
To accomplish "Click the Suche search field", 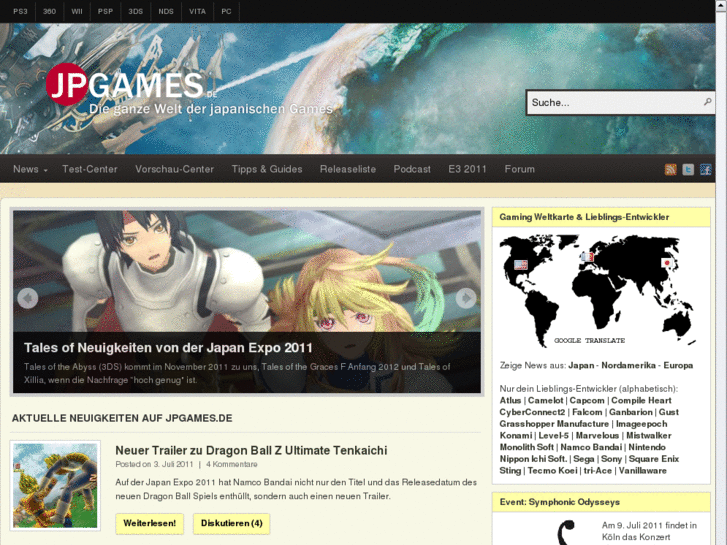I will tap(620, 103).
